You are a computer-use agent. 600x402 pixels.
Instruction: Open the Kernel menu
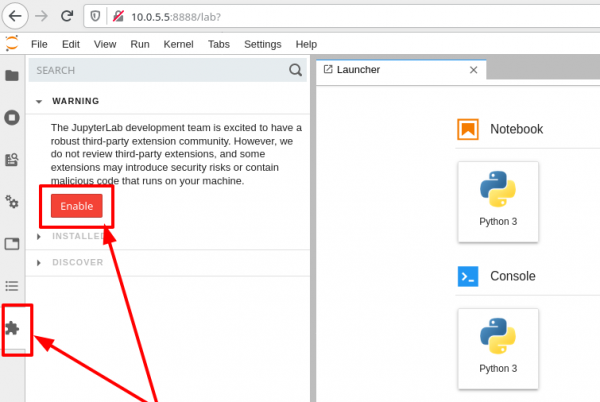(178, 44)
